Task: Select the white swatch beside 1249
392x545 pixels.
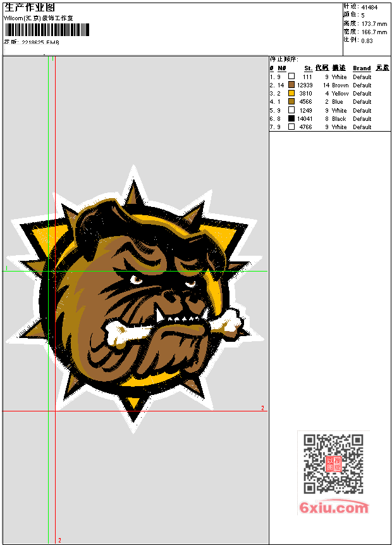Action: coord(291,110)
